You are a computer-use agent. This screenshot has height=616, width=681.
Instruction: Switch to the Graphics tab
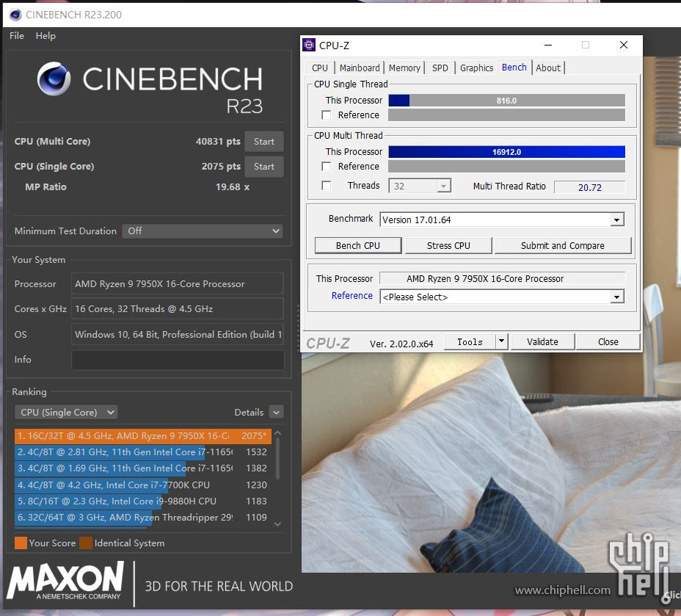[476, 68]
